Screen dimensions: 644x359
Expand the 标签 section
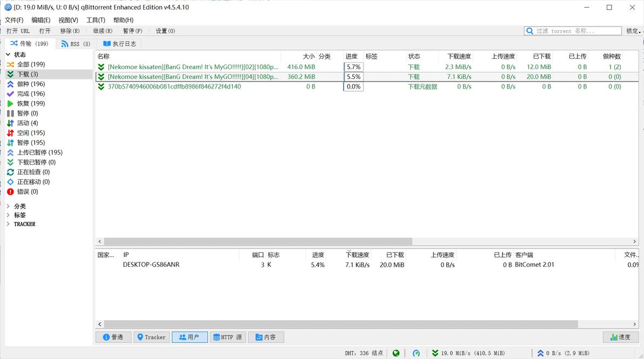(8, 215)
